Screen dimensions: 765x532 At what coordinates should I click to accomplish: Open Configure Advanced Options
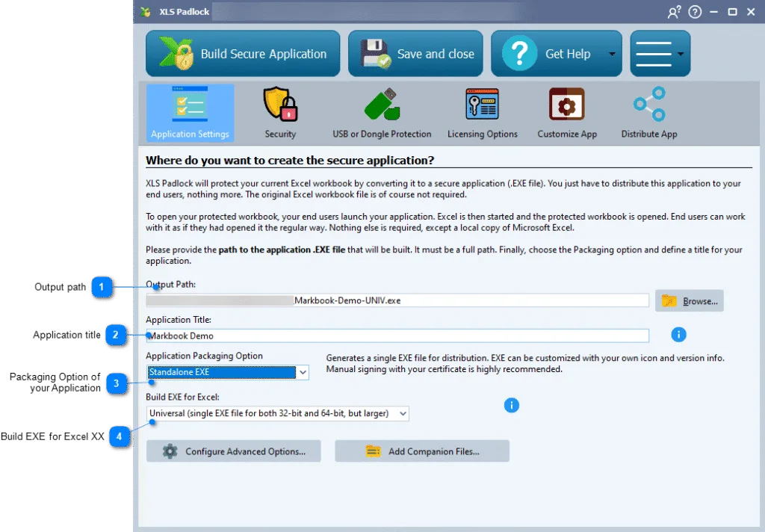click(x=234, y=451)
